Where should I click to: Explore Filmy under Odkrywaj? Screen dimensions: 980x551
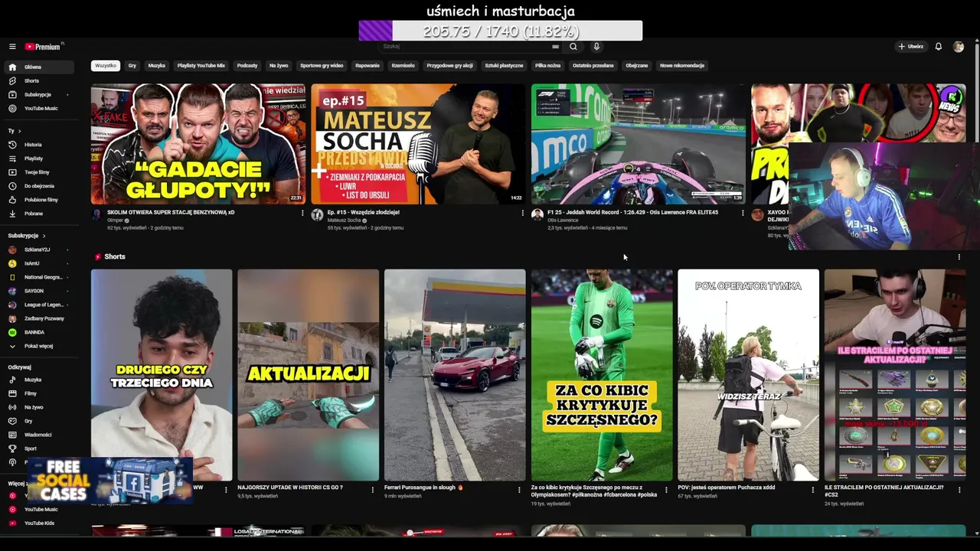tap(38, 393)
